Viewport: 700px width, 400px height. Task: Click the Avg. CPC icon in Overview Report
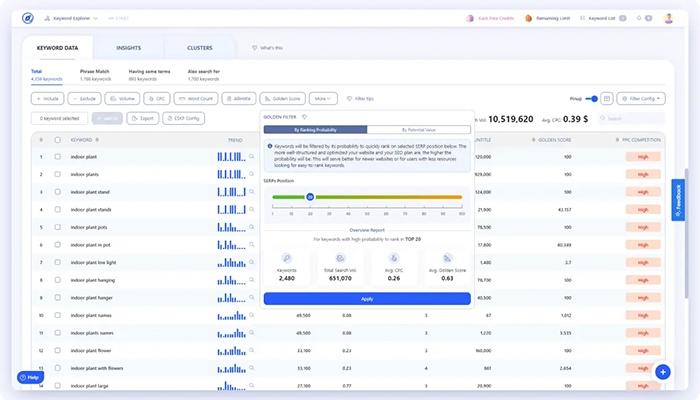pos(394,258)
